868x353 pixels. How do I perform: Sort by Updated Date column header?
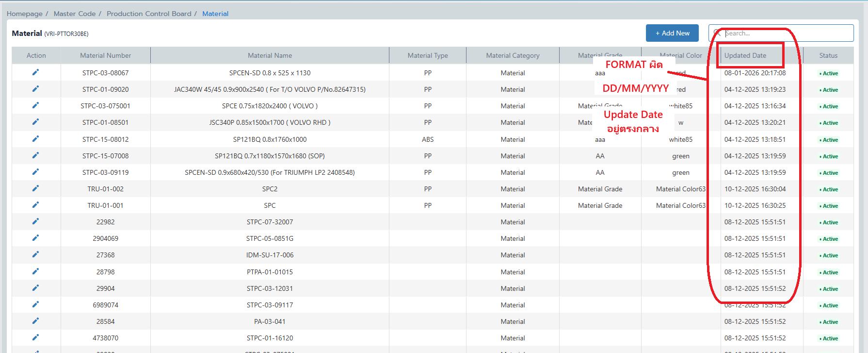pos(745,55)
